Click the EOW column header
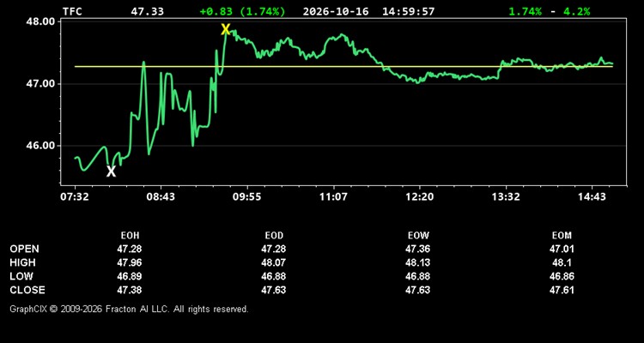This screenshot has width=644, height=343. (418, 236)
